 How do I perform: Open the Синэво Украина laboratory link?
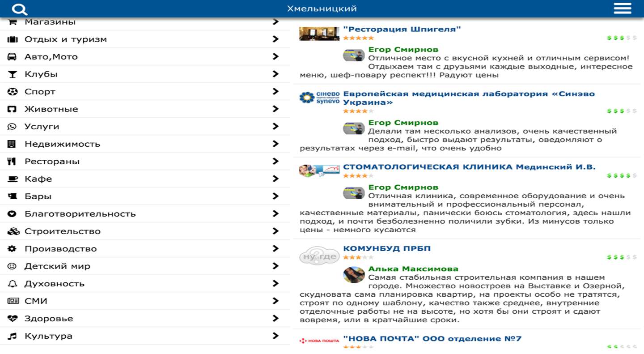(x=469, y=98)
